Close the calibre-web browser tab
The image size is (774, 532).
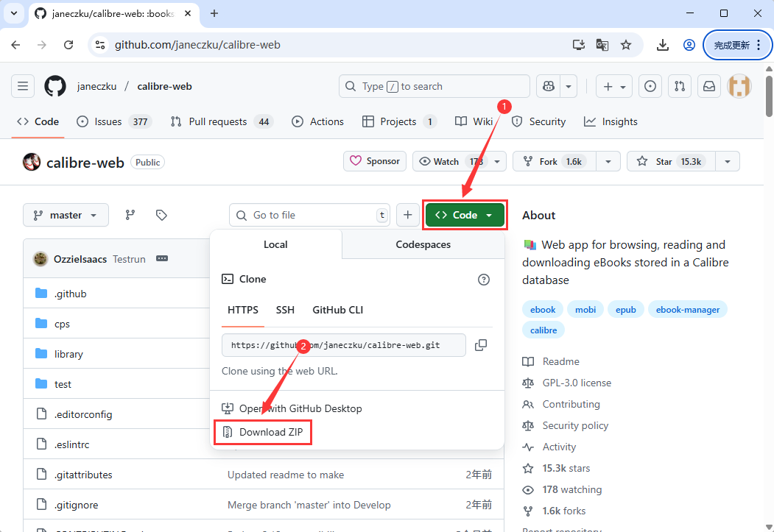click(x=188, y=13)
